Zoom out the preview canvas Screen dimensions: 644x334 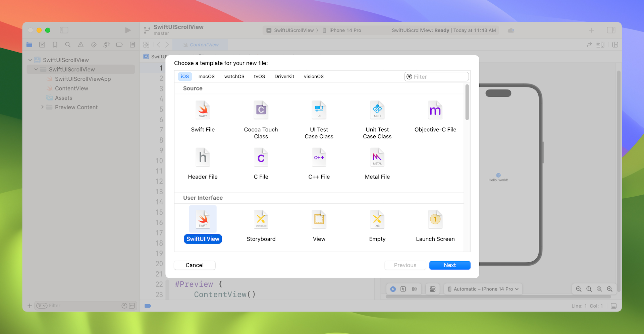(x=579, y=289)
